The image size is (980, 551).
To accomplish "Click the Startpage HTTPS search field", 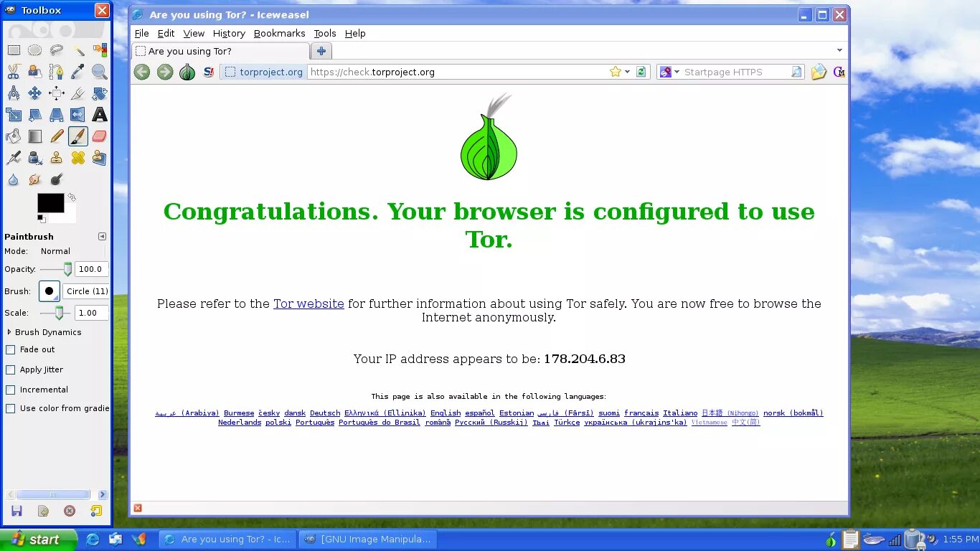I will click(735, 72).
